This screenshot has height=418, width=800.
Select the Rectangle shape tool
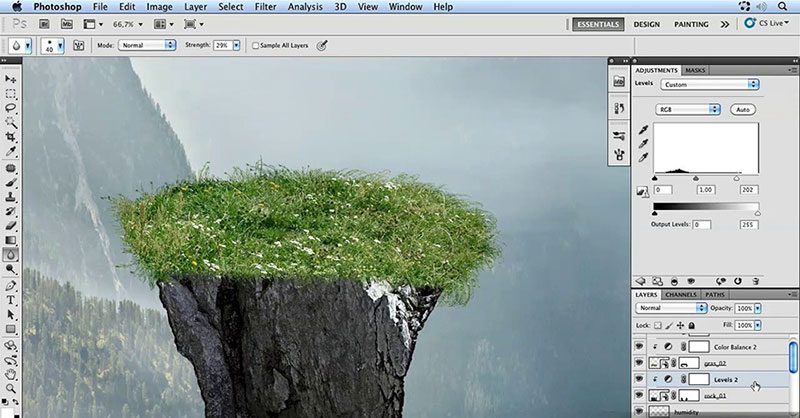pos(10,329)
